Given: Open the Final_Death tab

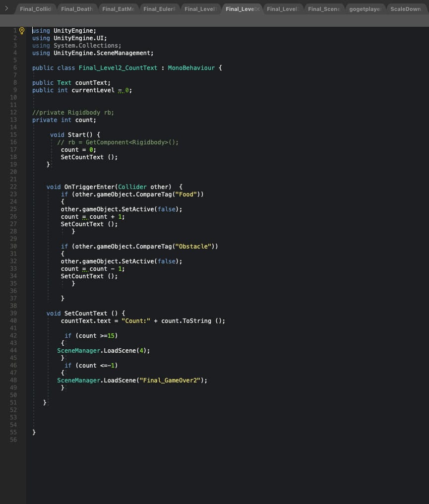Looking at the screenshot, I should (x=77, y=9).
